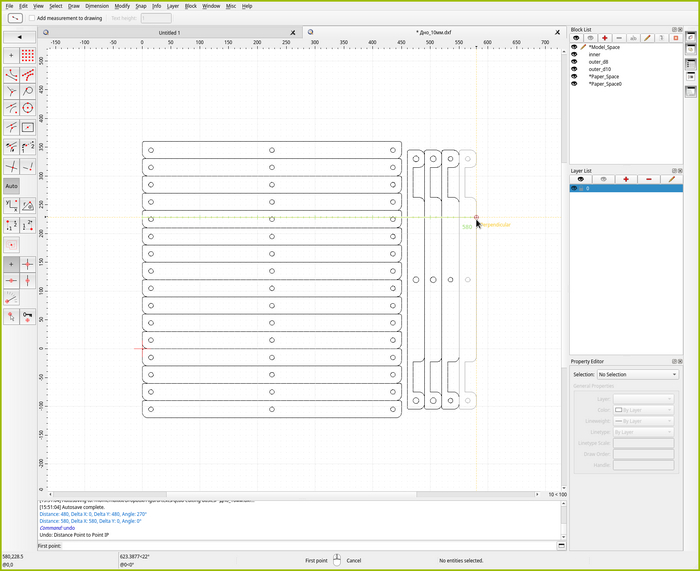This screenshot has width=700, height=571.
Task: Click the back arrow in tool panel
Action: coord(19,37)
